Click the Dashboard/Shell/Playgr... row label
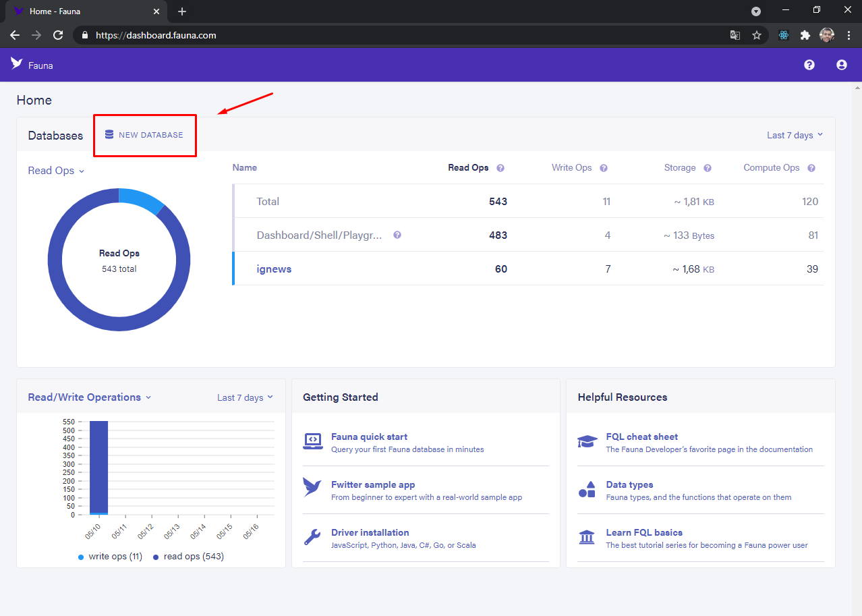Viewport: 862px width, 616px height. tap(320, 235)
